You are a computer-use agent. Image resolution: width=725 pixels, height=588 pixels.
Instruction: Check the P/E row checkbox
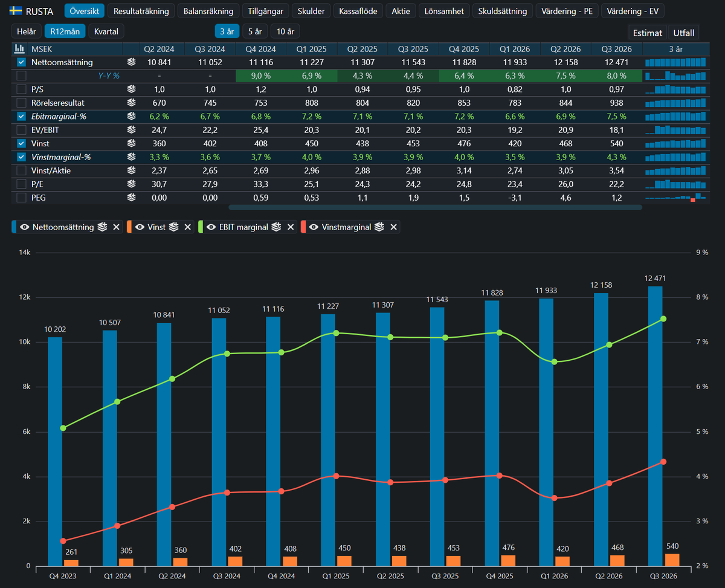click(21, 184)
